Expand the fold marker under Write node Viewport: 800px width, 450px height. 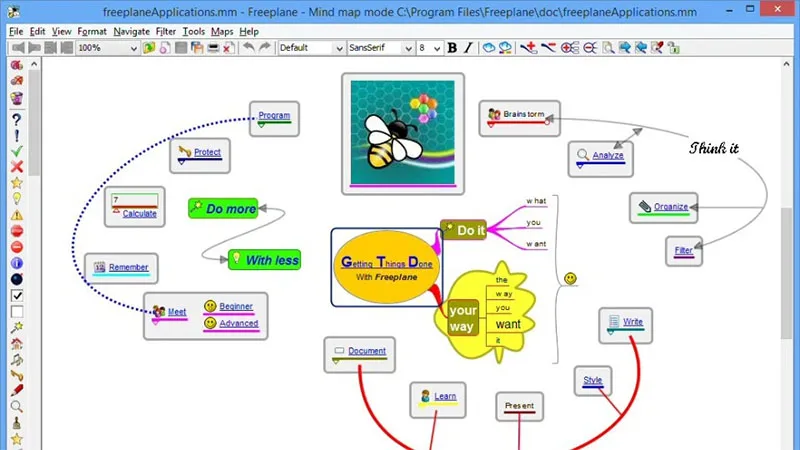point(610,332)
